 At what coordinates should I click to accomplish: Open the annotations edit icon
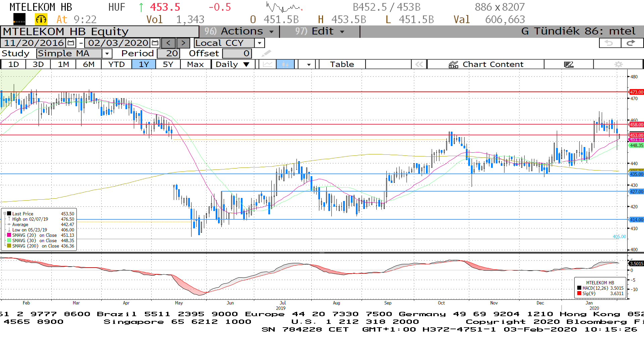pos(569,64)
